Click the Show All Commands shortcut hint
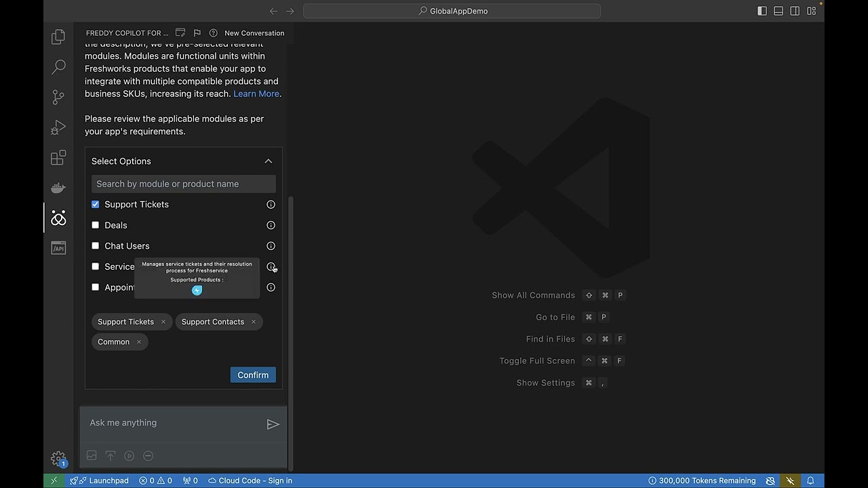The height and width of the screenshot is (488, 868). tap(557, 296)
